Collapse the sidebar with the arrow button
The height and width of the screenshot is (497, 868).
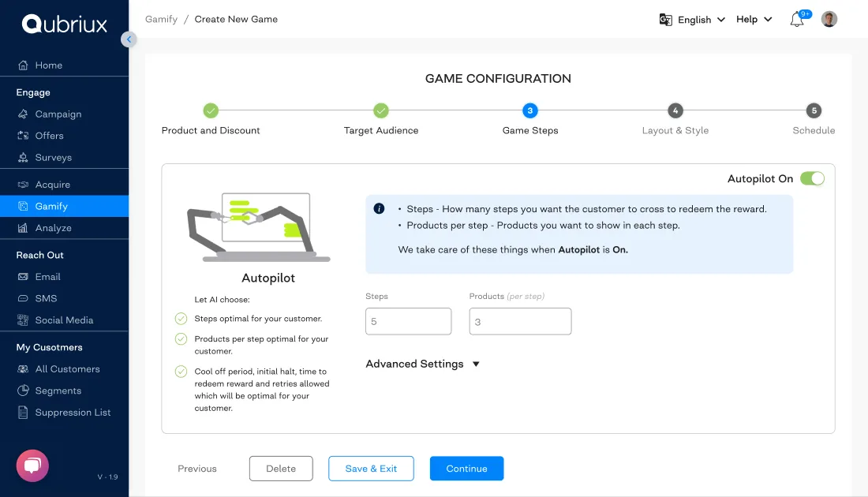tap(129, 39)
